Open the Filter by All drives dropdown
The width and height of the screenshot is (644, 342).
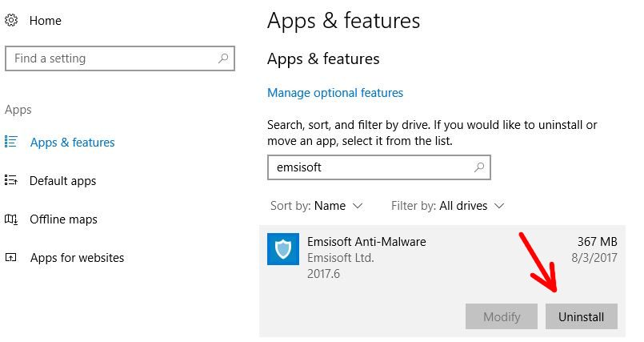pos(447,206)
